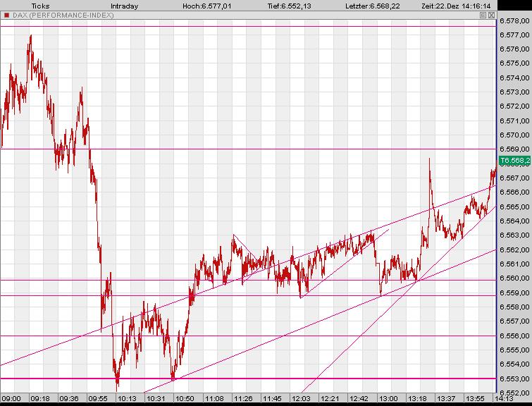Screen dimensions: 532x406
Task: Click the 6.561,00 price axis label
Action: pos(515,264)
